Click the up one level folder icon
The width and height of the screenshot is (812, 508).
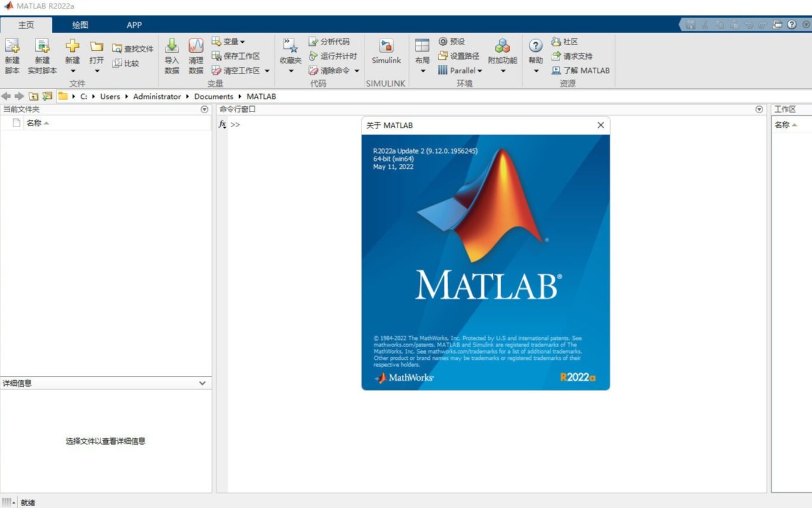[34, 96]
